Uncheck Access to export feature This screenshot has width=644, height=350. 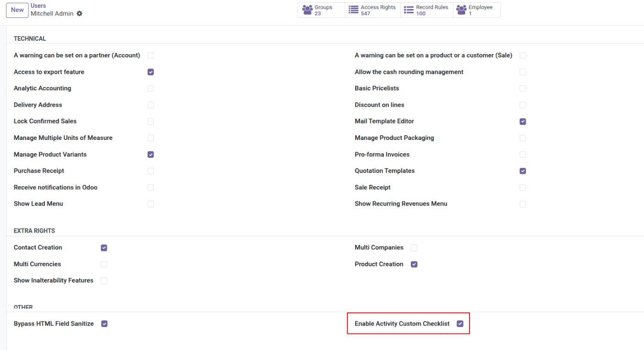(151, 72)
